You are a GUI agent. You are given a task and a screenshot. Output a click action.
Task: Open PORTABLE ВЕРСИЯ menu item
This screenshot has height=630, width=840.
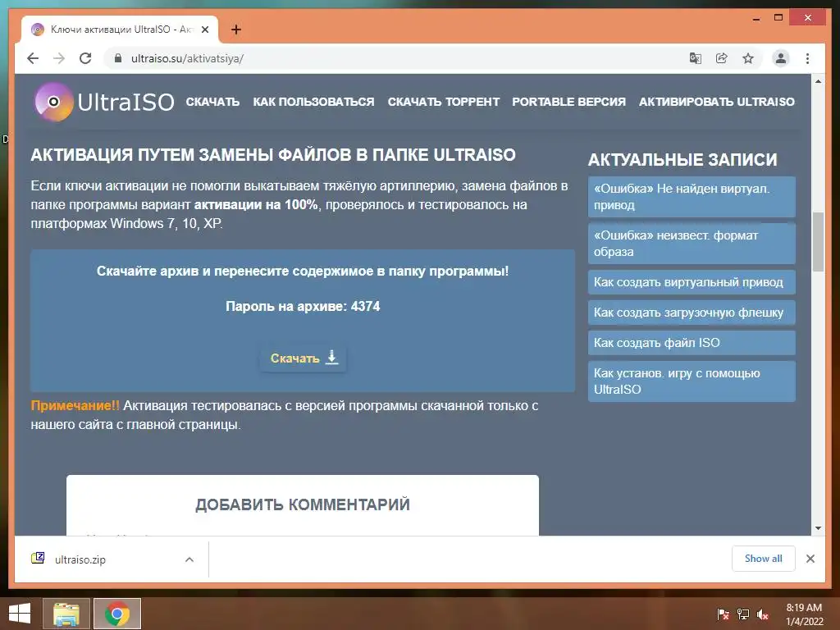click(569, 102)
